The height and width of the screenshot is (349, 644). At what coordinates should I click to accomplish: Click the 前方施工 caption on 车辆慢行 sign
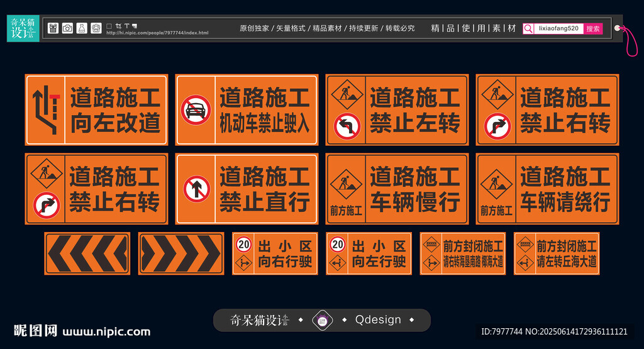347,211
